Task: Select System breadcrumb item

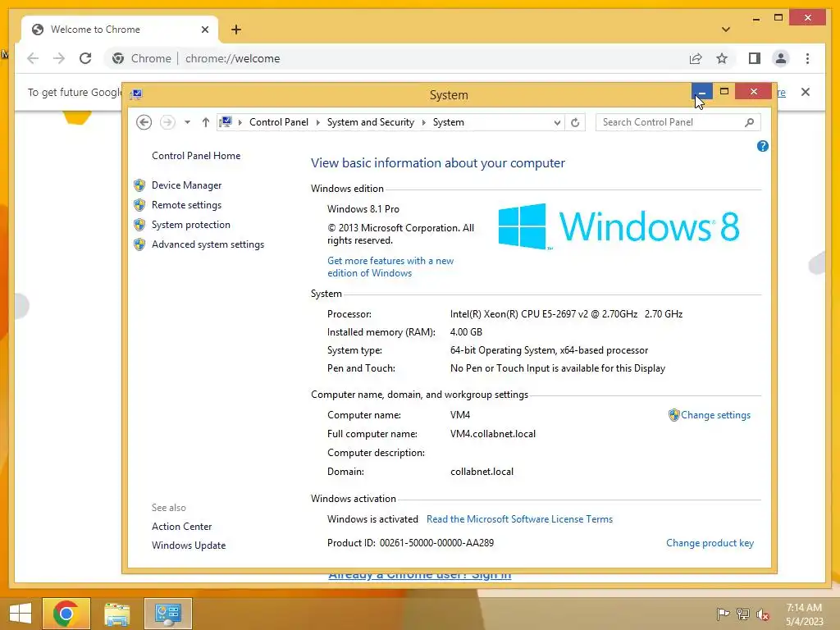Action: (x=449, y=123)
